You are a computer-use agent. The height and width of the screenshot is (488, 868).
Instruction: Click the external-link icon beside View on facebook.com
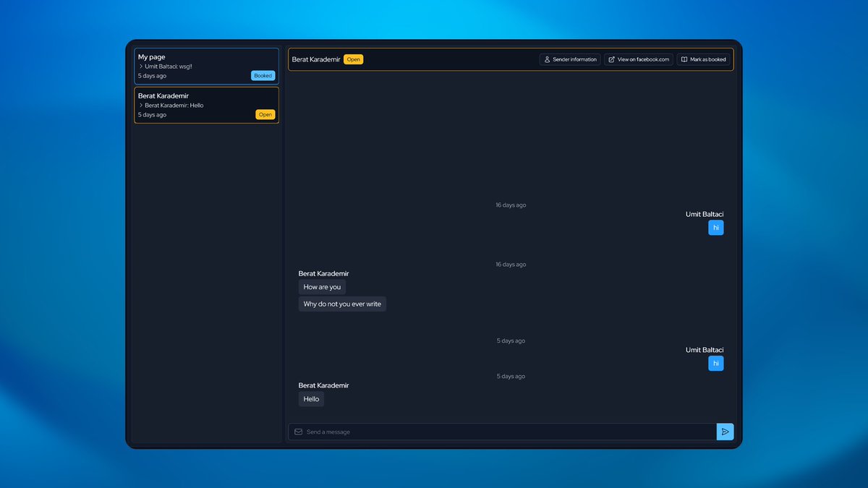[x=611, y=59]
